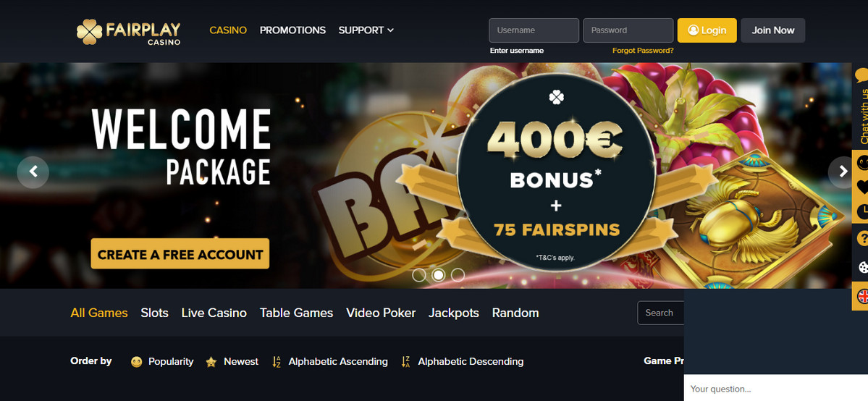The width and height of the screenshot is (868, 401).
Task: Open the question mark help sidebar icon
Action: coord(861,238)
